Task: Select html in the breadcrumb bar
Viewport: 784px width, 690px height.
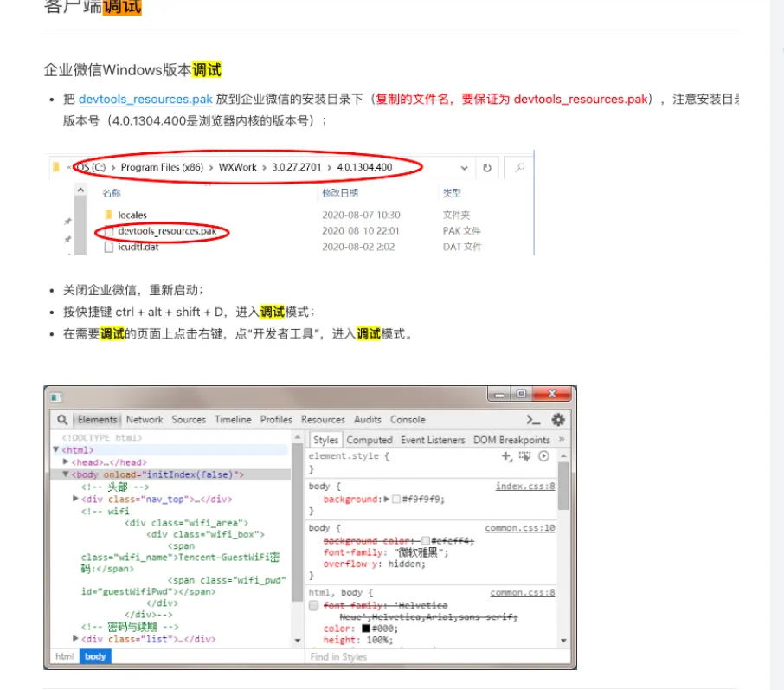Action: pyautogui.click(x=65, y=656)
